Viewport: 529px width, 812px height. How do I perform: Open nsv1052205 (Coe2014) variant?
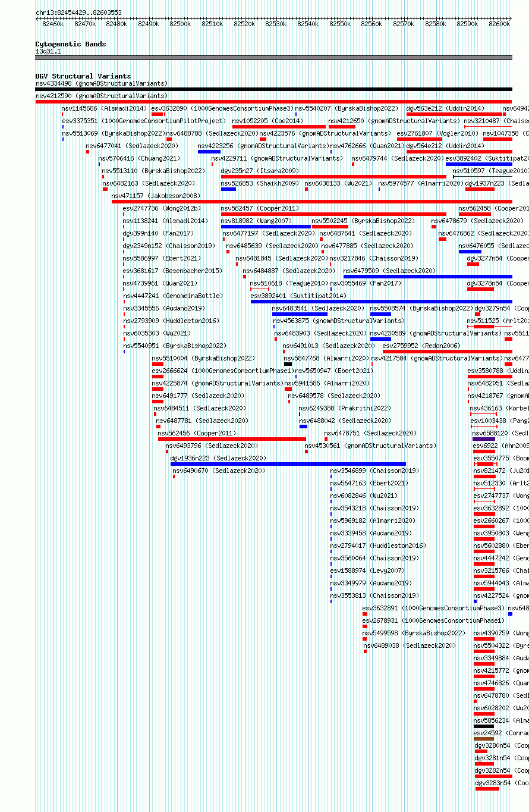(267, 121)
